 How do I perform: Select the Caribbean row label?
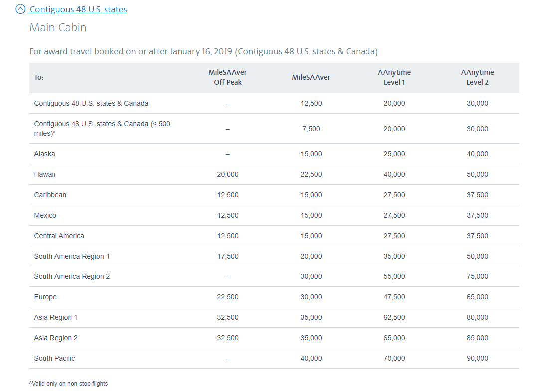pos(50,195)
